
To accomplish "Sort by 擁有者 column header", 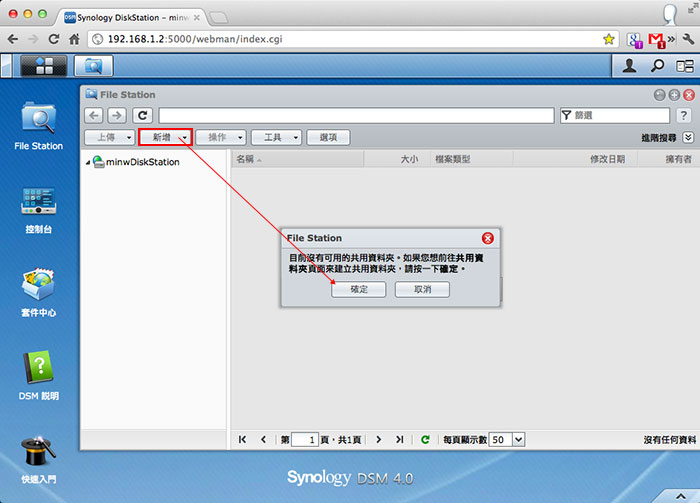I will tap(669, 159).
